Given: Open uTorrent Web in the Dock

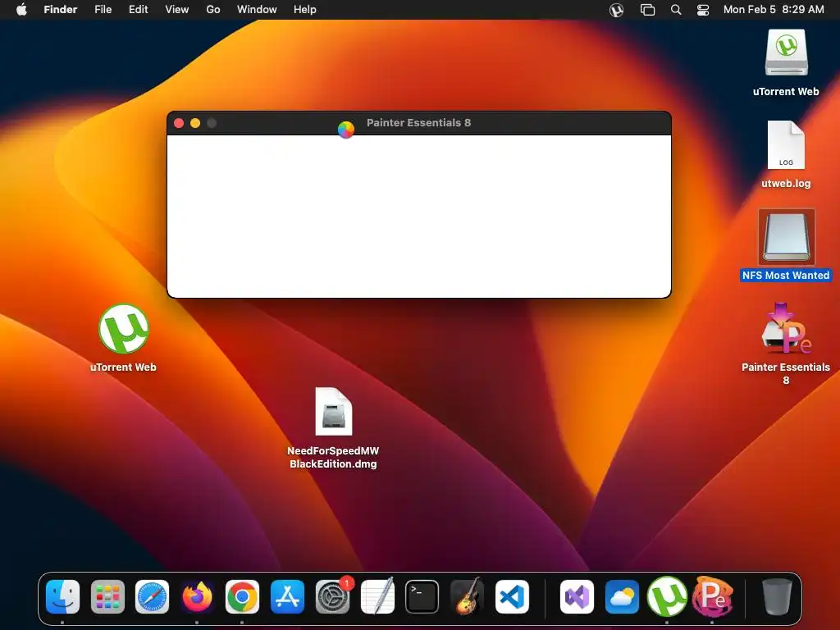Looking at the screenshot, I should 667,597.
